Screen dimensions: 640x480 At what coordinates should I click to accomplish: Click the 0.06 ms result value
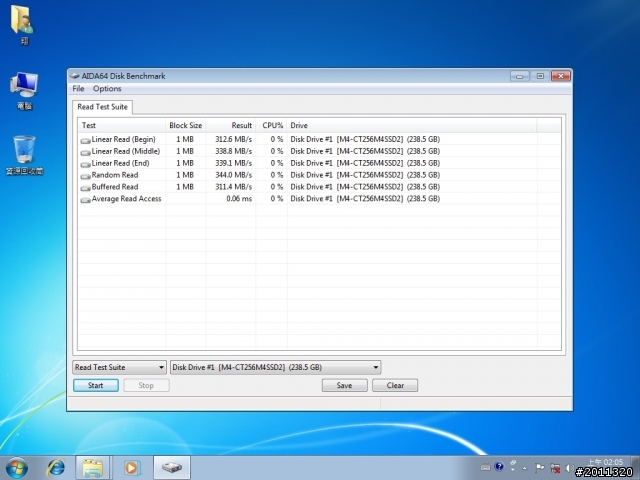coord(239,198)
